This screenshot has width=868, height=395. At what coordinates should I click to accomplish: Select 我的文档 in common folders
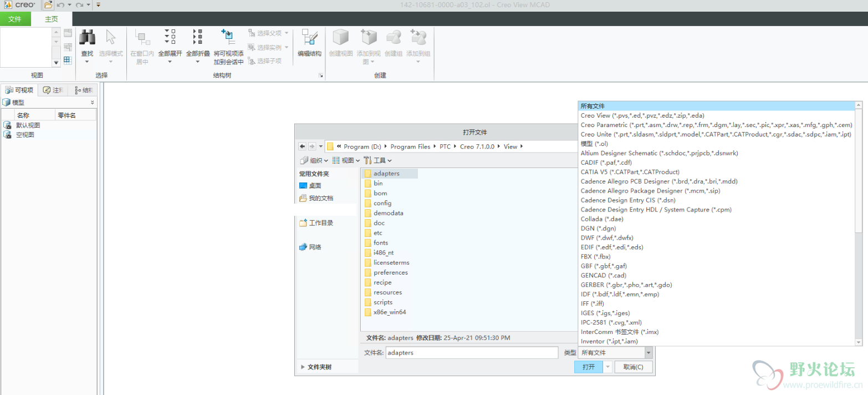point(316,198)
